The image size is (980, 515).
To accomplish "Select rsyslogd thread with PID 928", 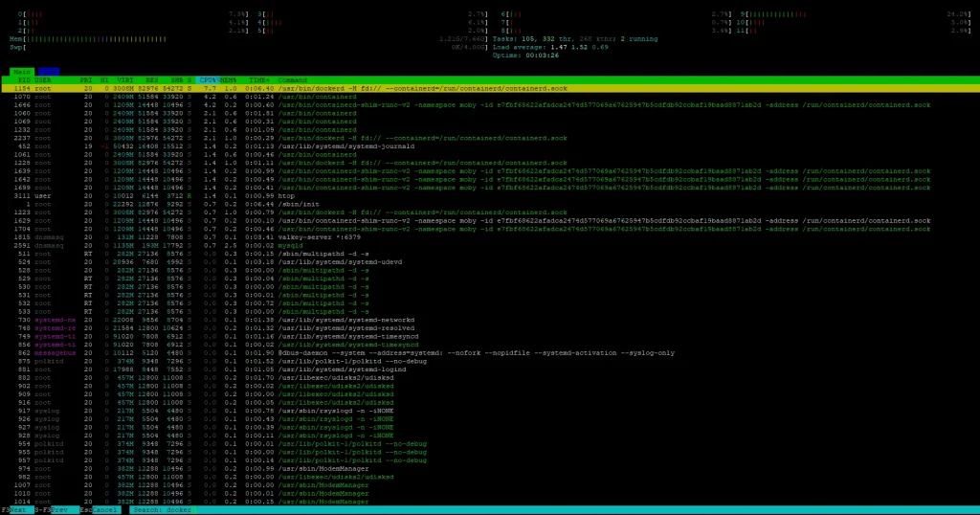I will coord(490,436).
